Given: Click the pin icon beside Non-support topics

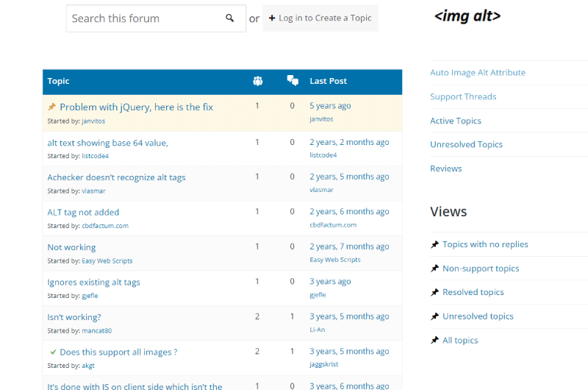Looking at the screenshot, I should click(x=434, y=269).
